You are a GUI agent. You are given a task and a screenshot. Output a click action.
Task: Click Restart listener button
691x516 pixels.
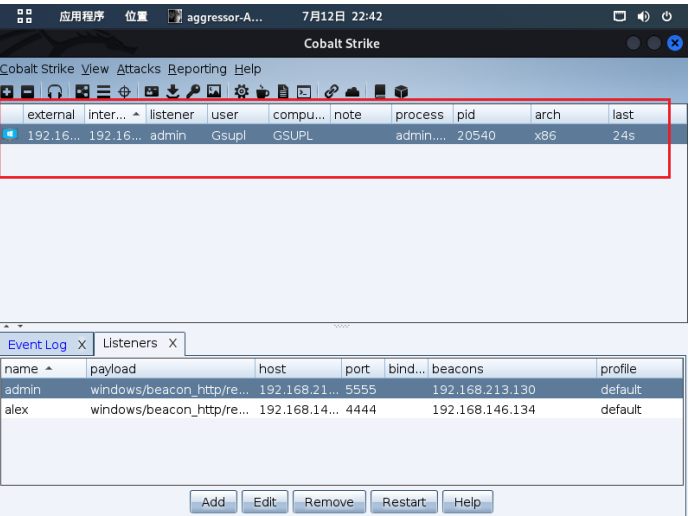tap(404, 502)
